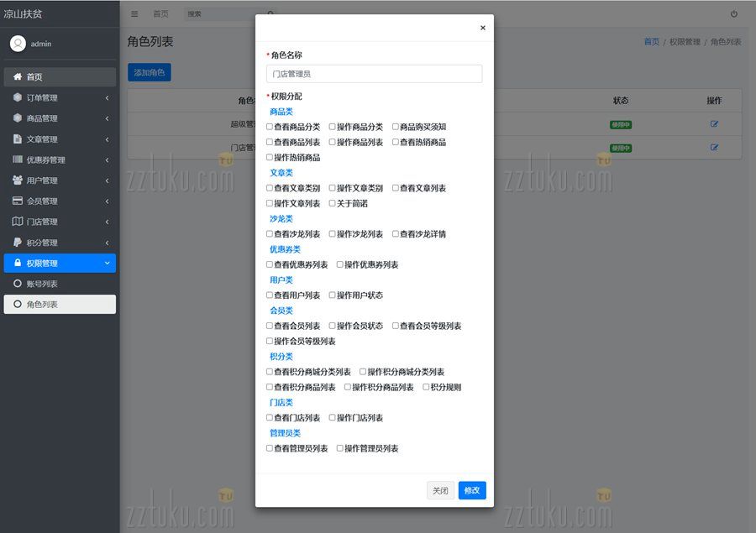This screenshot has width=756, height=533.
Task: Click the edit icon for 门店管理员 row
Action: pos(714,148)
